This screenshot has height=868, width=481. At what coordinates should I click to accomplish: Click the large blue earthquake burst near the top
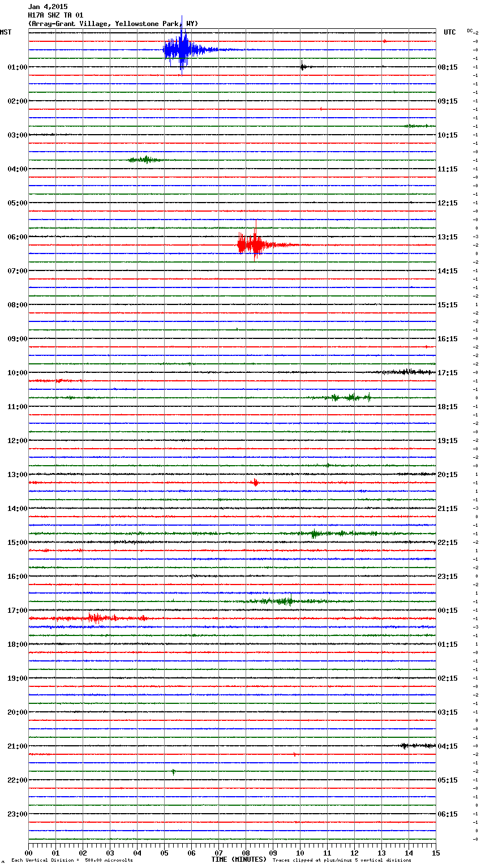tap(182, 50)
